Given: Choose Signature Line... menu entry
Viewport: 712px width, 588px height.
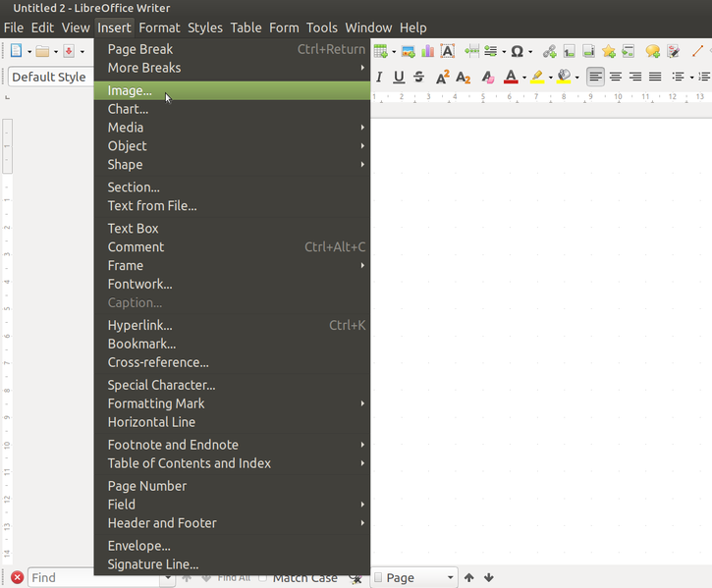Looking at the screenshot, I should [x=232, y=564].
